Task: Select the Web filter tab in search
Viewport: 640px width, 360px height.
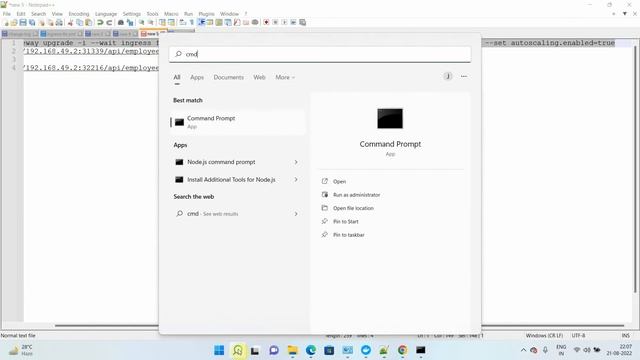Action: tap(259, 77)
